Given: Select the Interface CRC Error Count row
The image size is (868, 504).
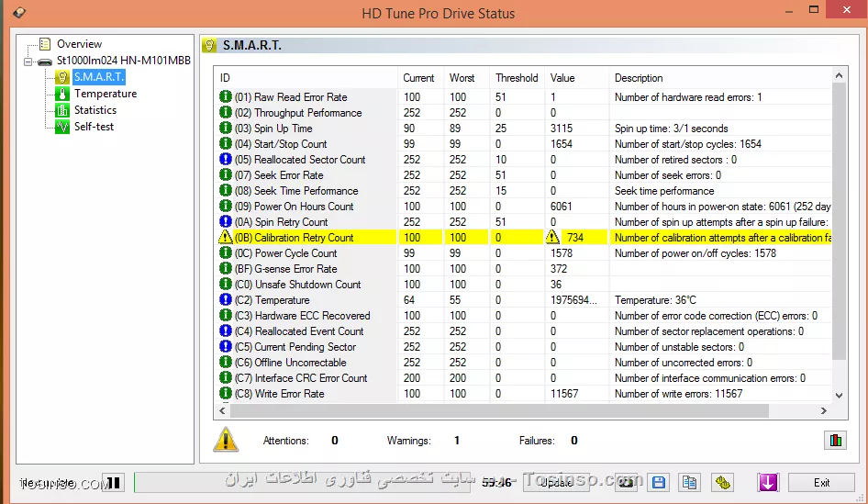Looking at the screenshot, I should point(523,377).
